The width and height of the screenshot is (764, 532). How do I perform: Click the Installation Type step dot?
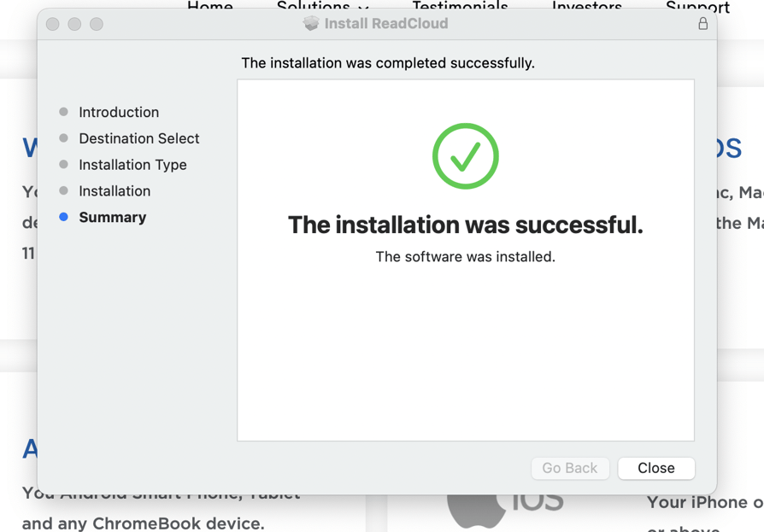point(63,164)
